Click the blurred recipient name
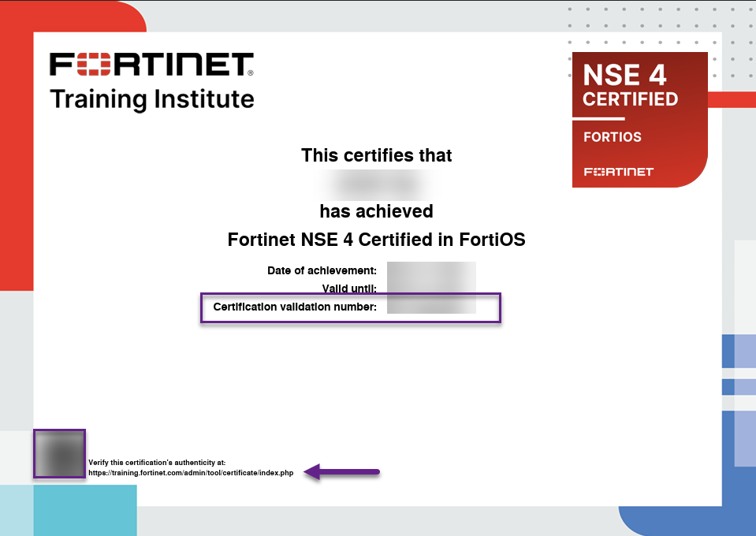Image resolution: width=756 pixels, height=536 pixels. 377,184
